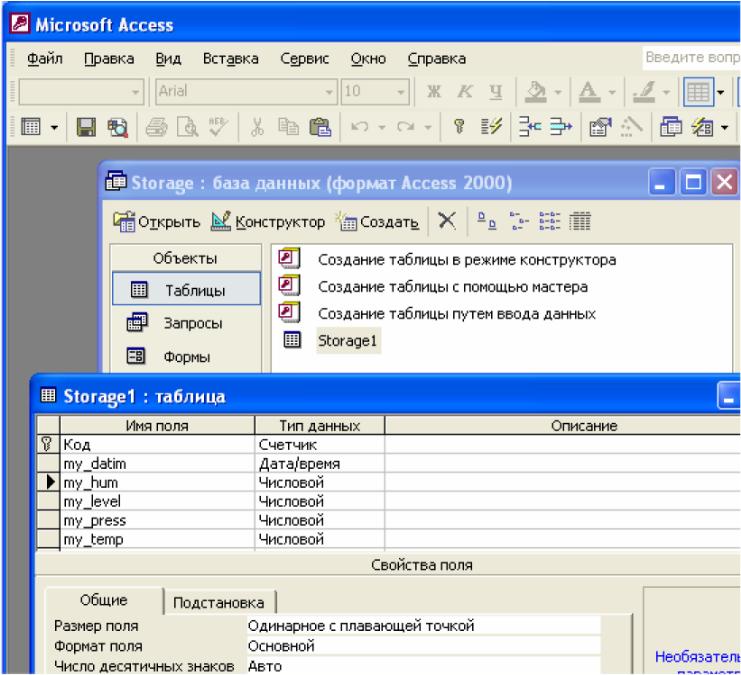Click the Открыть button

[x=157, y=221]
